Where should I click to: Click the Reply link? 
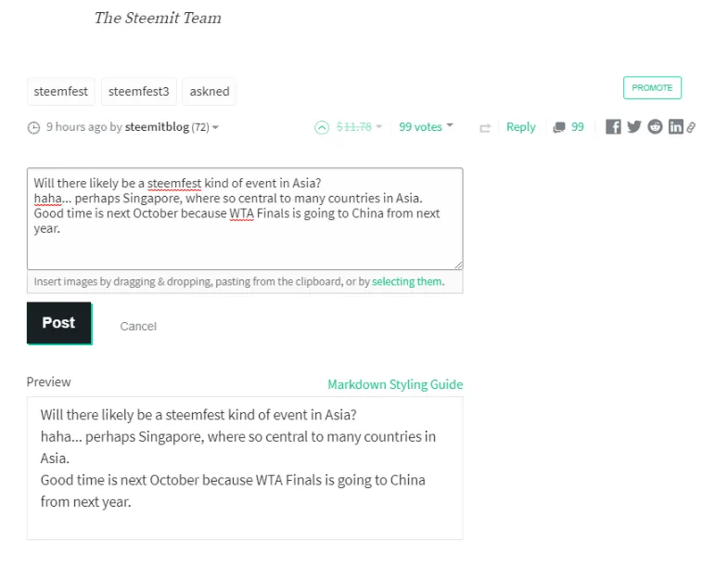click(x=520, y=127)
